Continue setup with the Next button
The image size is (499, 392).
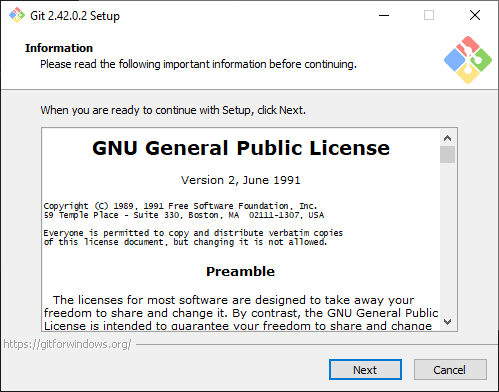tap(365, 370)
